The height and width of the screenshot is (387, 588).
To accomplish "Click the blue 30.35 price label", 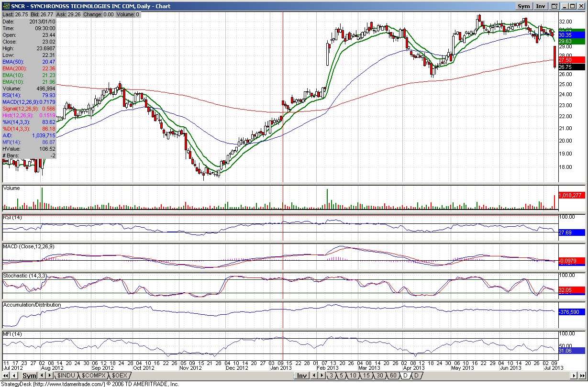I will (x=572, y=35).
